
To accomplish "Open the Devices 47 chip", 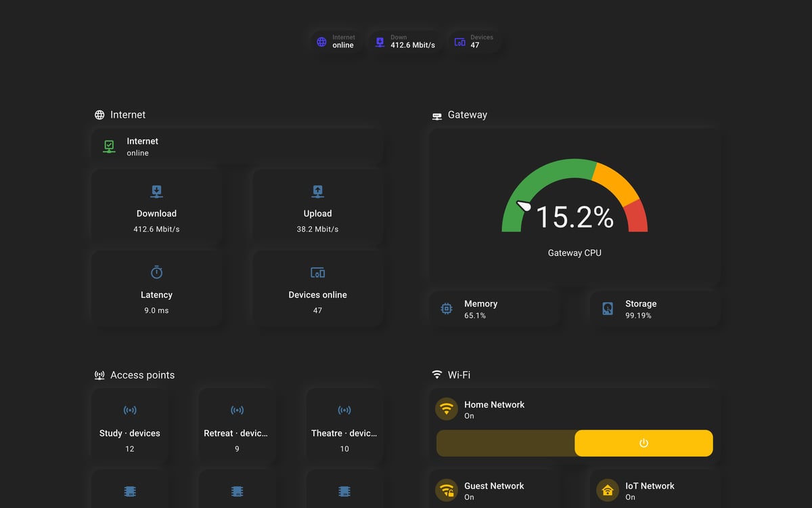I will (x=474, y=42).
